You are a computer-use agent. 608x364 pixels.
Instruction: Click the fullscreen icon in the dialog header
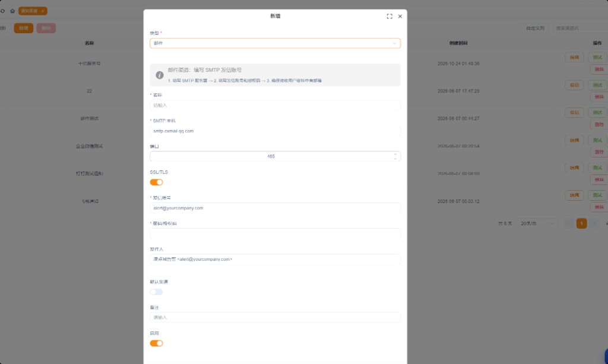(x=389, y=16)
